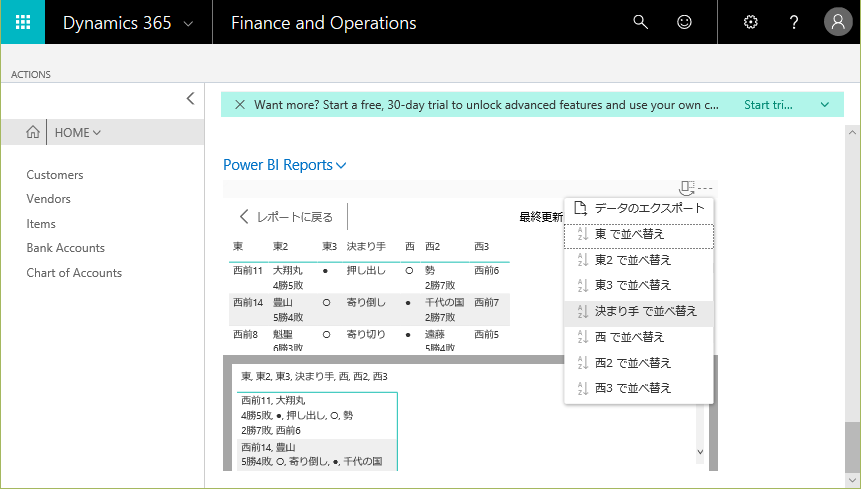Collapse the left navigation pane

tap(190, 99)
